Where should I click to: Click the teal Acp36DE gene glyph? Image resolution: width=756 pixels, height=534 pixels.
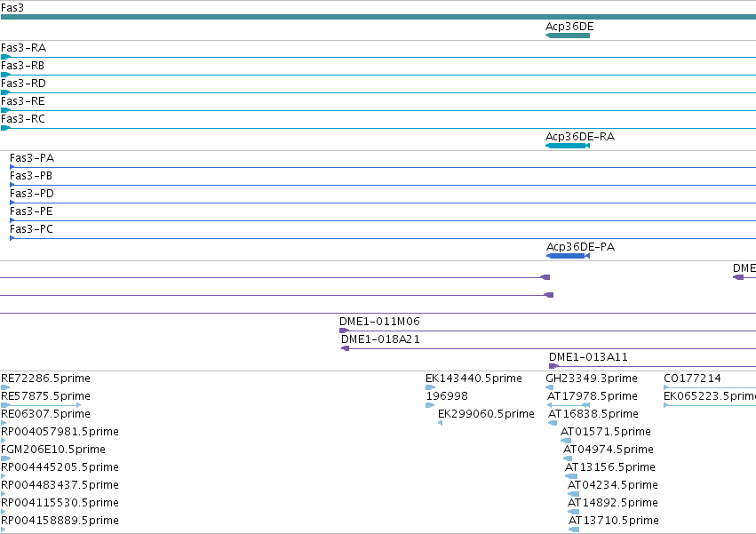tap(568, 36)
